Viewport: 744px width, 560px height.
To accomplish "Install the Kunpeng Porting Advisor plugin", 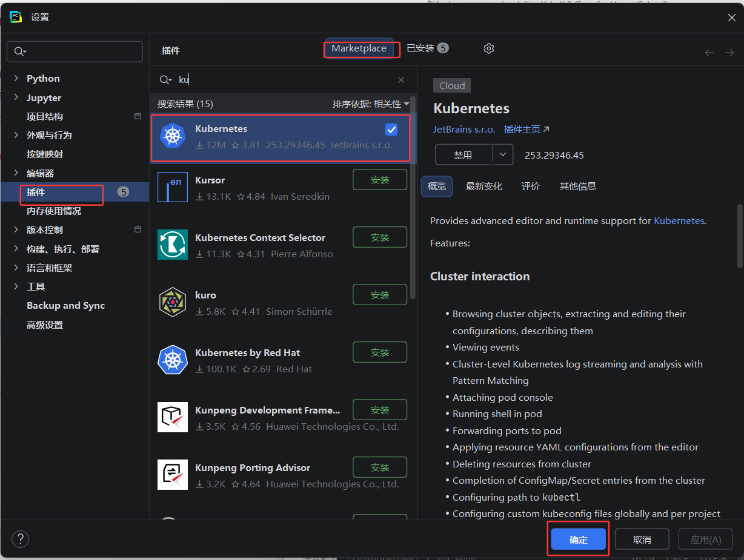I will click(x=380, y=467).
